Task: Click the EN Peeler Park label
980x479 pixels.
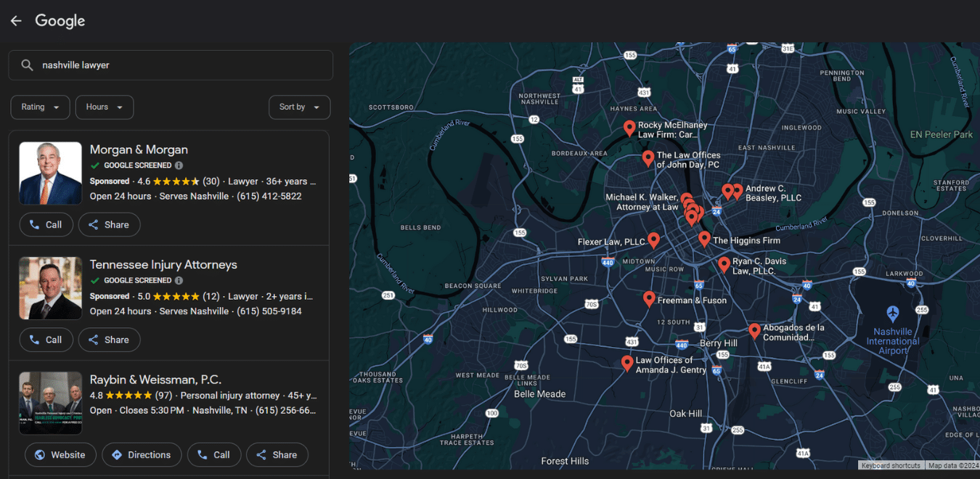Action: pos(942,134)
